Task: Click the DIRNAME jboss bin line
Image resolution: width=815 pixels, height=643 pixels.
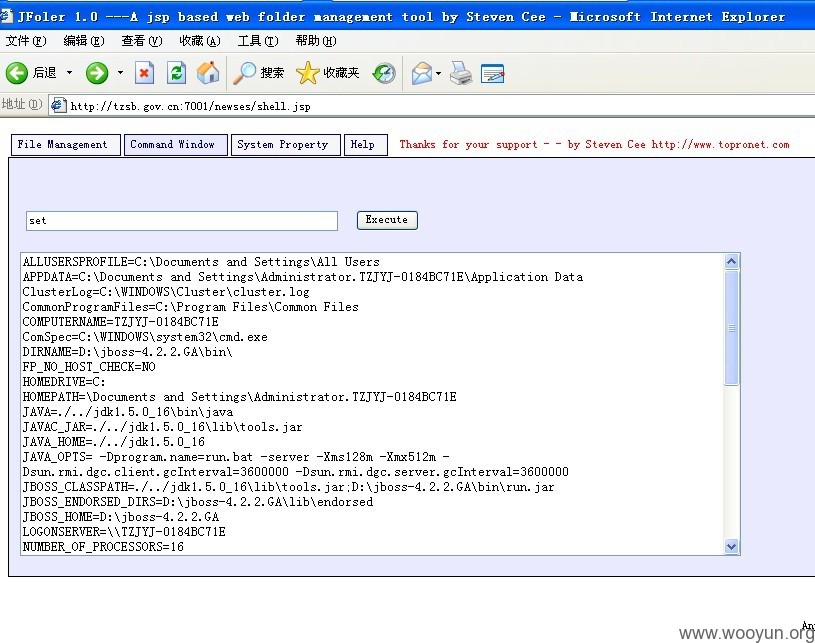Action: [x=127, y=352]
